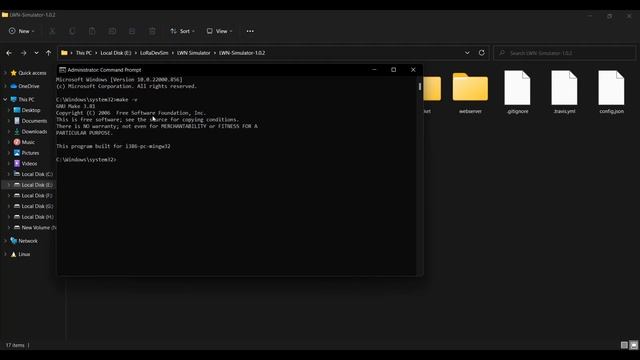
Task: Open Desktop folder in sidebar
Action: [31, 110]
